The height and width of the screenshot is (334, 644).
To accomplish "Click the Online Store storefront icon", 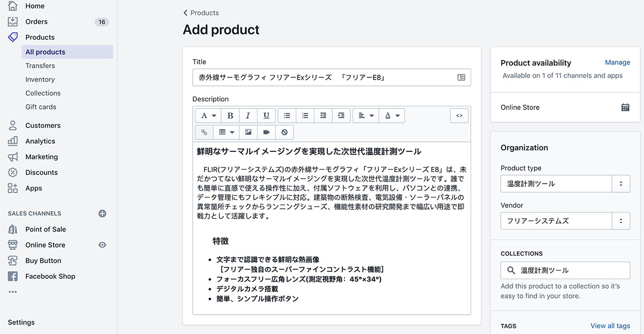I will [x=13, y=245].
